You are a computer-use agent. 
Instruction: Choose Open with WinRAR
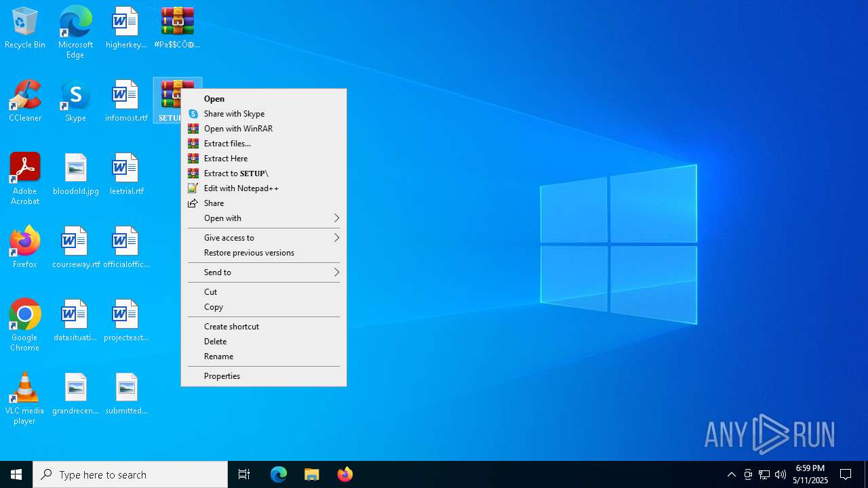point(264,129)
